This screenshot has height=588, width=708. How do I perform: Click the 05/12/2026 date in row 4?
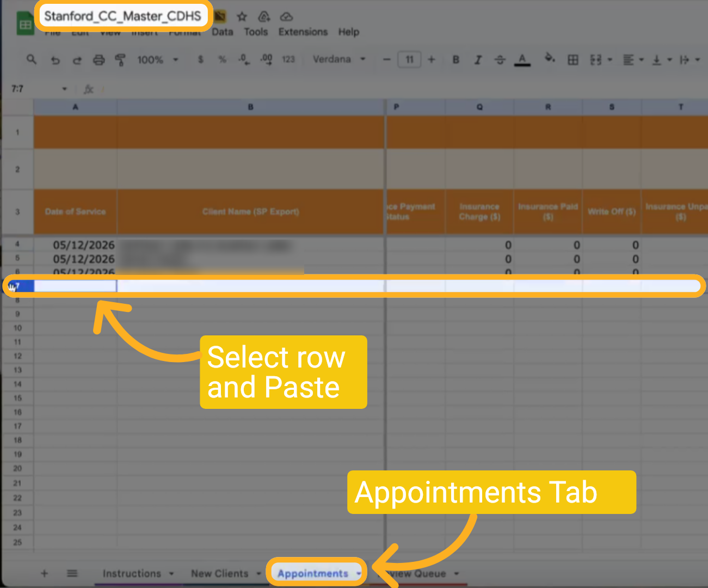83,245
